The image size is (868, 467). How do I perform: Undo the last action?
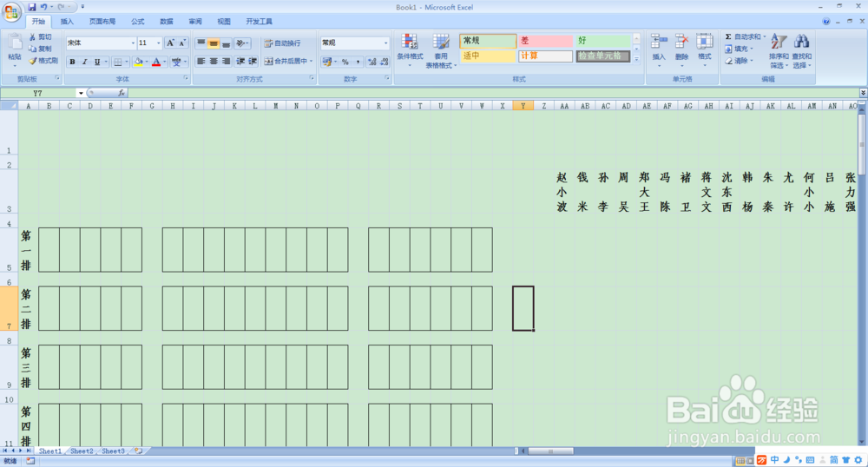(x=43, y=7)
